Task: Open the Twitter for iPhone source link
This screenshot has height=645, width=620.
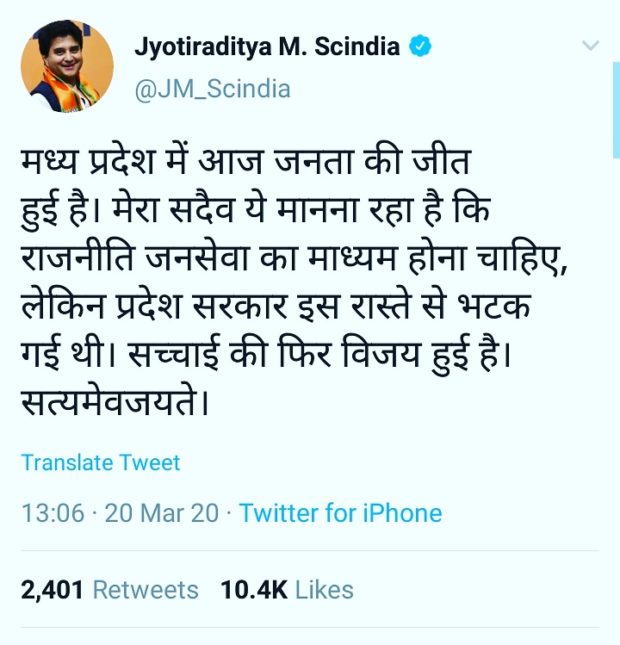Action: click(341, 513)
